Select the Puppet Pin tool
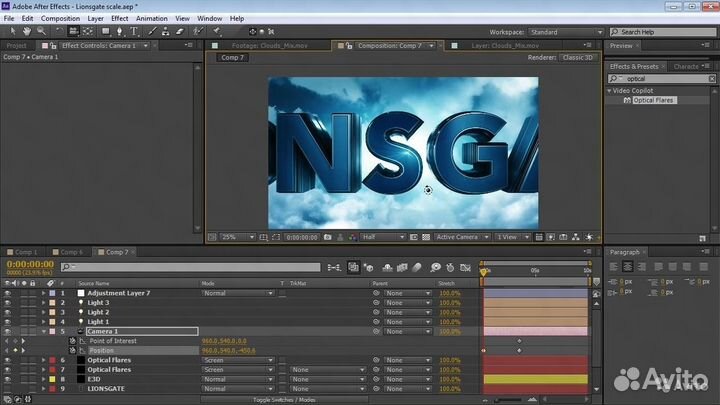The image size is (720, 405). tap(217, 31)
